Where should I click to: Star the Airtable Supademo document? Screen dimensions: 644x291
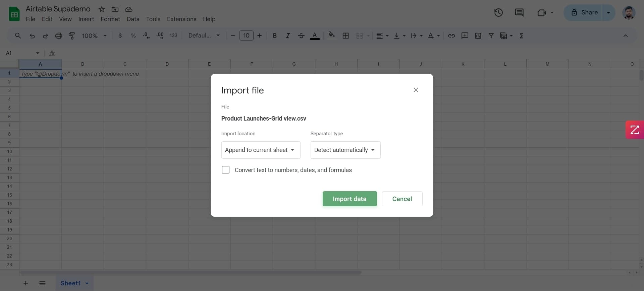point(102,9)
